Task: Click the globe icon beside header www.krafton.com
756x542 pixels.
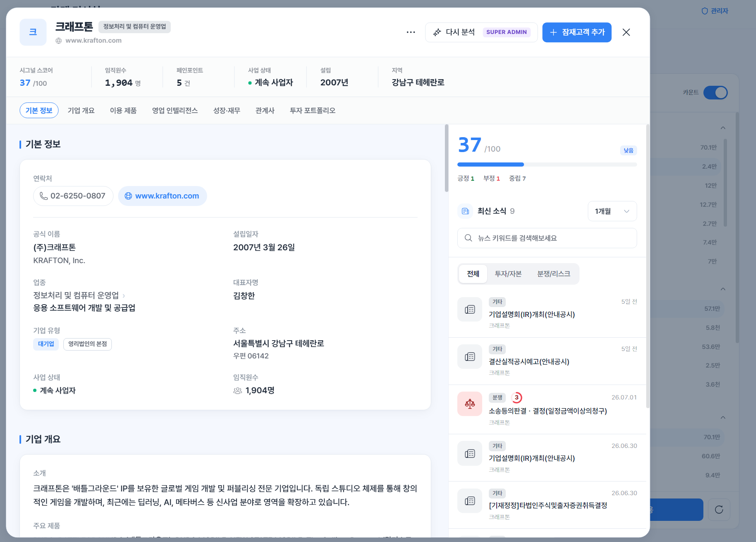Action: point(59,41)
